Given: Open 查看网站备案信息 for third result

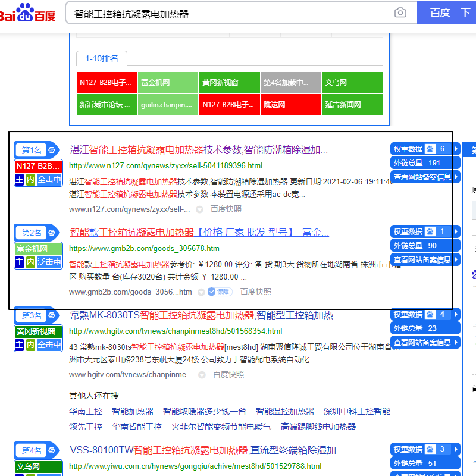Looking at the screenshot, I should click(x=425, y=343).
